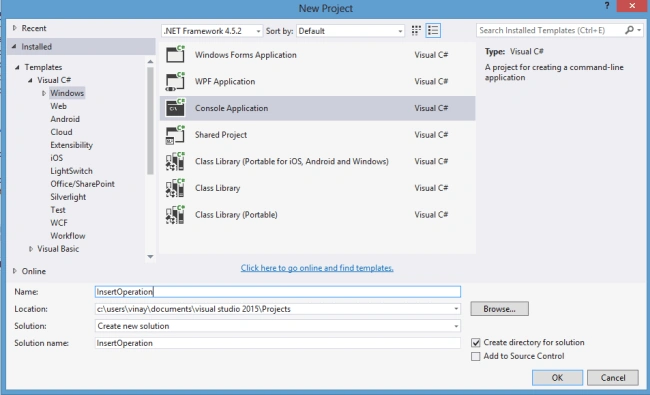Screen dimensions: 650x395
Task: Select the Windows Forms Application label
Action: click(245, 55)
